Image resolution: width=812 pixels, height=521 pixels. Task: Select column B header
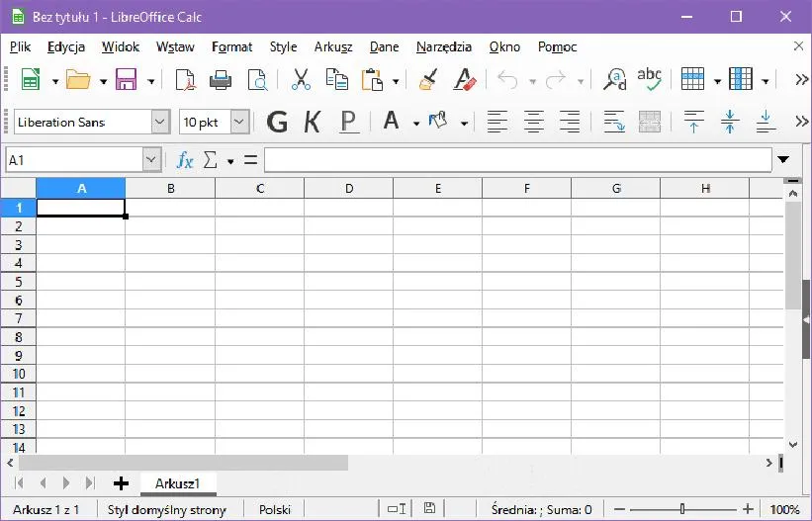coord(170,189)
